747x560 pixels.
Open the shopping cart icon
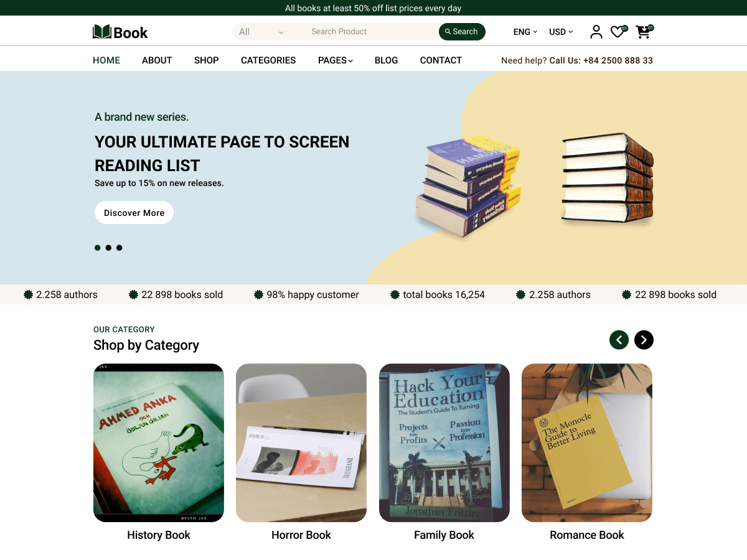(642, 32)
